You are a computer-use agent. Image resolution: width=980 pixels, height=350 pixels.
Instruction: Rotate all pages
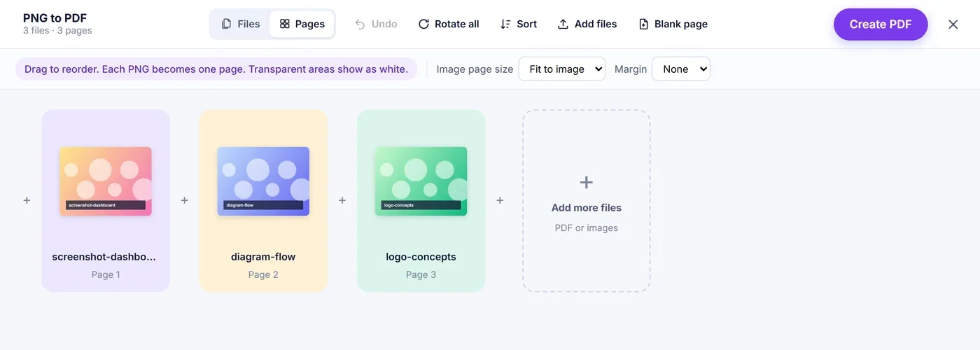(449, 24)
